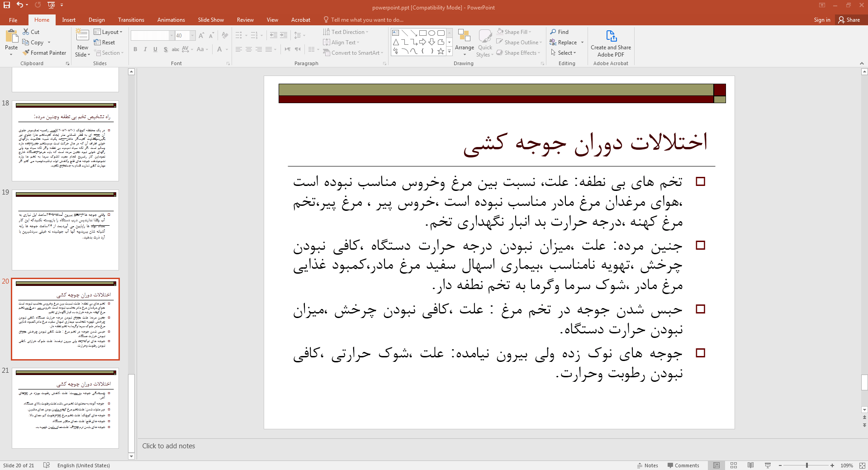Open Quick Styles gallery
The height and width of the screenshot is (470, 868).
click(485, 43)
